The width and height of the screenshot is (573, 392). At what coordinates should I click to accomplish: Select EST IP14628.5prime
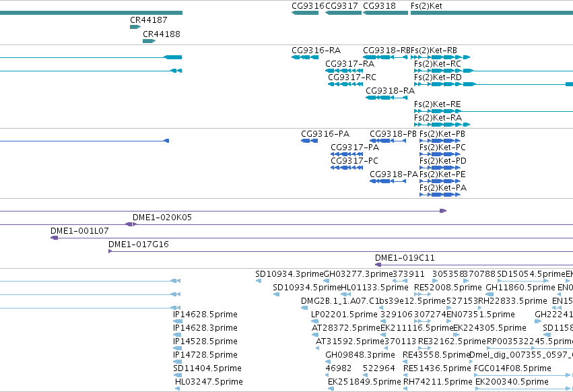pos(177,321)
